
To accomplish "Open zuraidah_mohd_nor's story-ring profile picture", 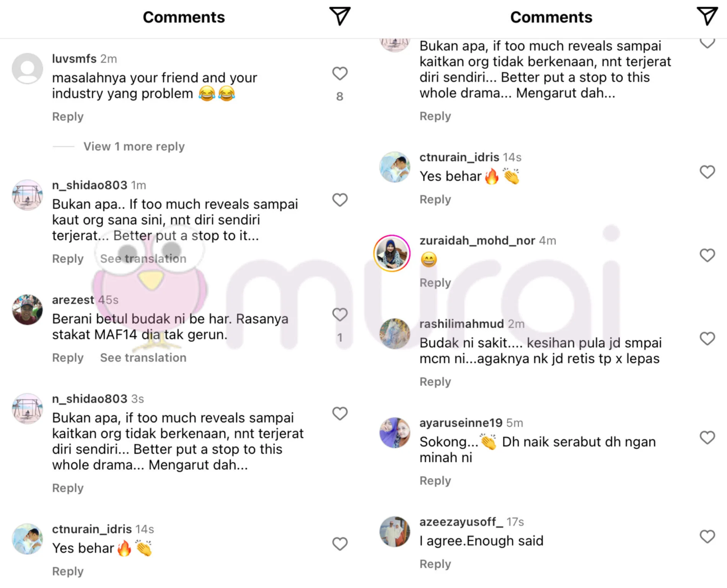I will pos(392,253).
